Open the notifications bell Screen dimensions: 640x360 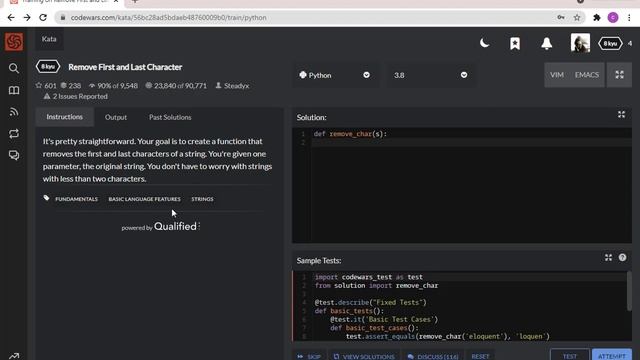coord(547,43)
